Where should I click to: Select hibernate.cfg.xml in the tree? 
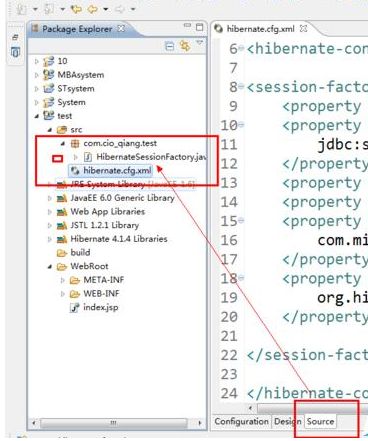click(x=117, y=171)
